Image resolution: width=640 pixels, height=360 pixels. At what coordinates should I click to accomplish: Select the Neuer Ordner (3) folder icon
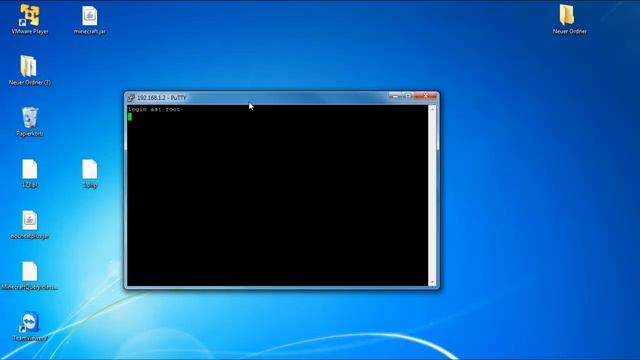(x=29, y=70)
